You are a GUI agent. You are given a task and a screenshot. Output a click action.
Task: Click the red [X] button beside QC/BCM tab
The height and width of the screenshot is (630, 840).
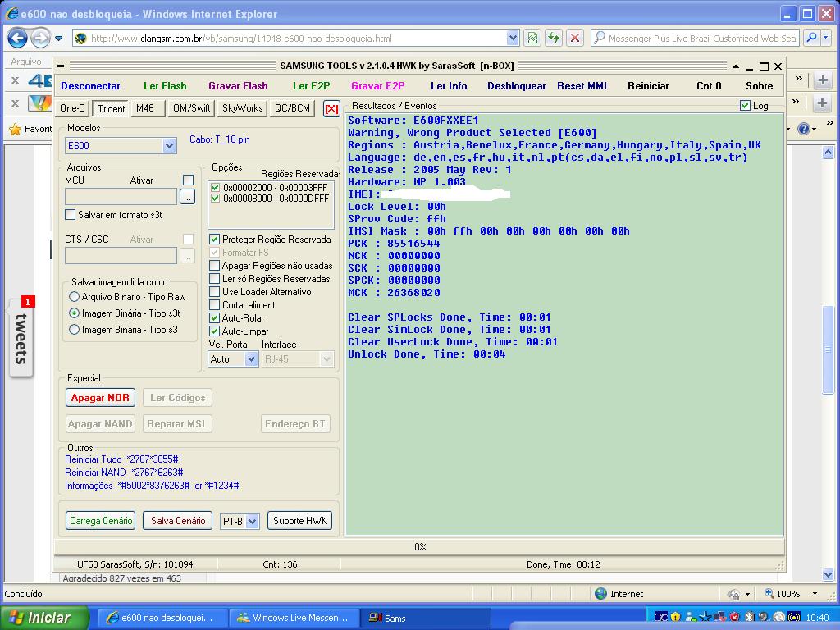tap(331, 109)
